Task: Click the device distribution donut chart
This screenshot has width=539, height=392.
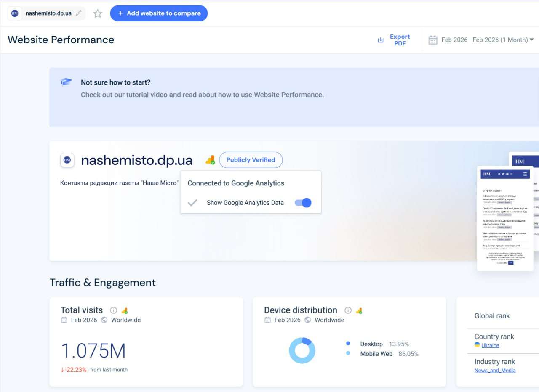Action: [302, 350]
